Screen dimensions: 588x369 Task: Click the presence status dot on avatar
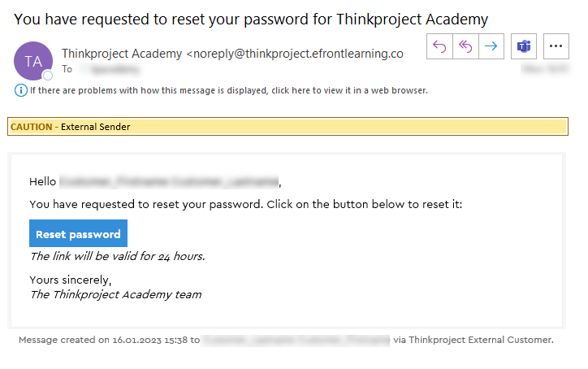click(47, 76)
